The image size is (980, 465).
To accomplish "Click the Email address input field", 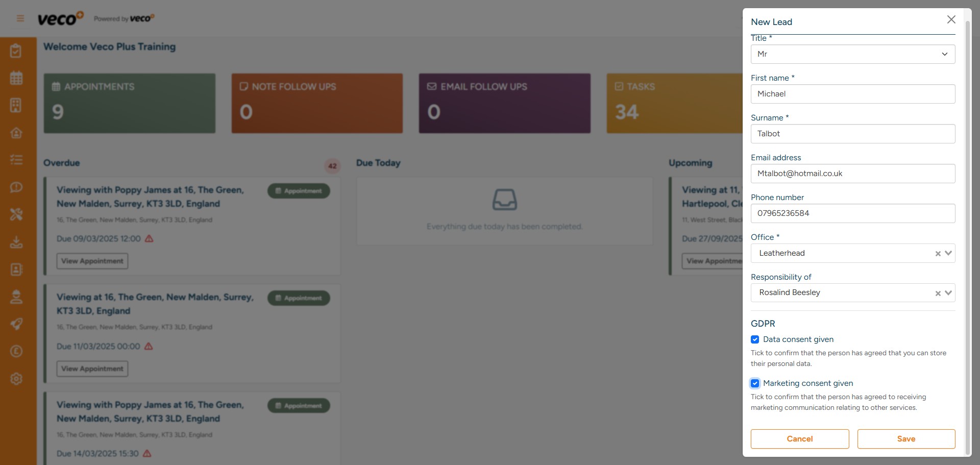I will (852, 174).
